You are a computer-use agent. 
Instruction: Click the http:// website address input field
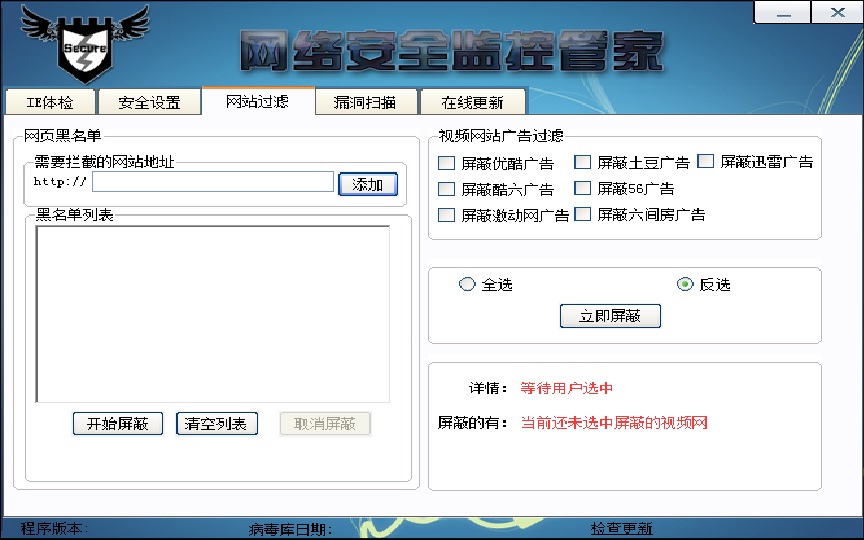tap(213, 181)
